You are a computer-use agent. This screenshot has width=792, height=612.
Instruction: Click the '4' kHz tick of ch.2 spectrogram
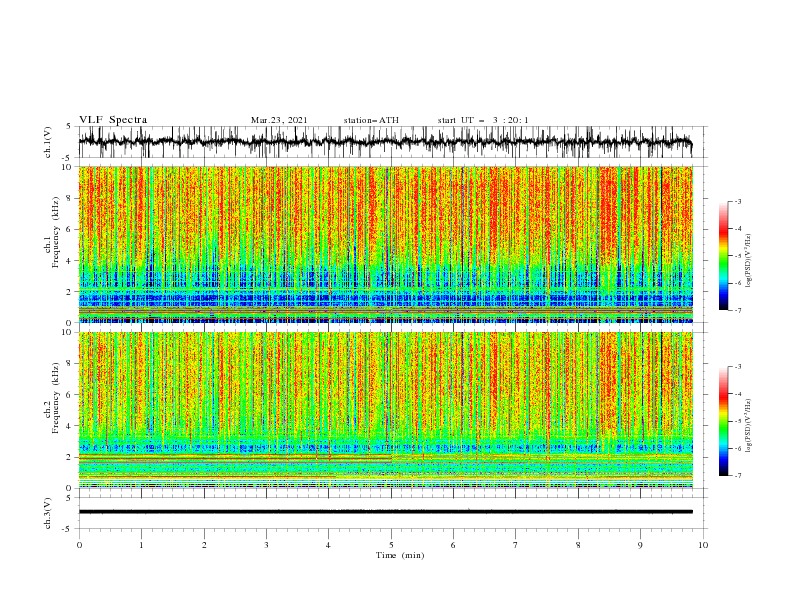[69, 426]
